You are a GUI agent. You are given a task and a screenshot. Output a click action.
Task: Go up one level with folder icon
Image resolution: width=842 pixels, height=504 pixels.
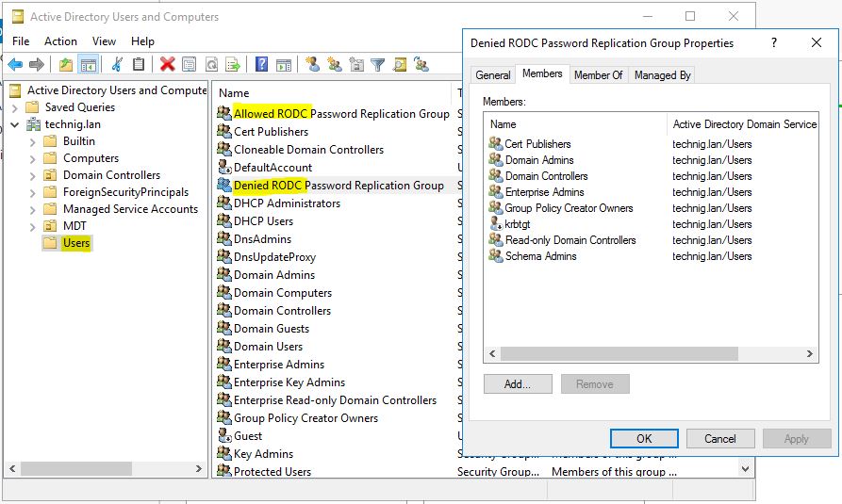click(65, 65)
